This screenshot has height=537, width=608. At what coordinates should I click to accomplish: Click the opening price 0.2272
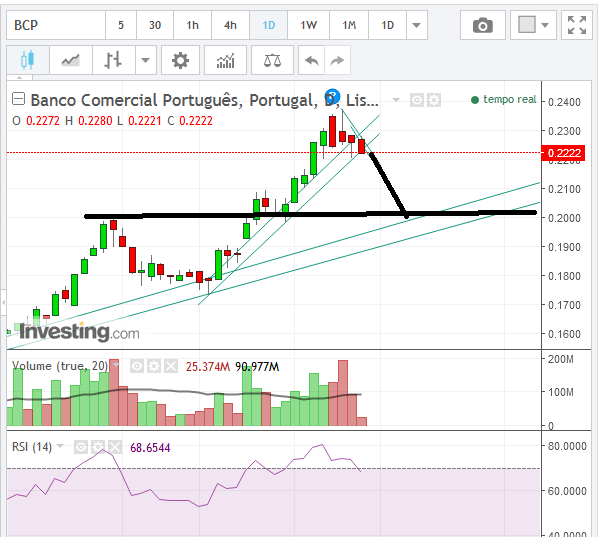[x=43, y=121]
